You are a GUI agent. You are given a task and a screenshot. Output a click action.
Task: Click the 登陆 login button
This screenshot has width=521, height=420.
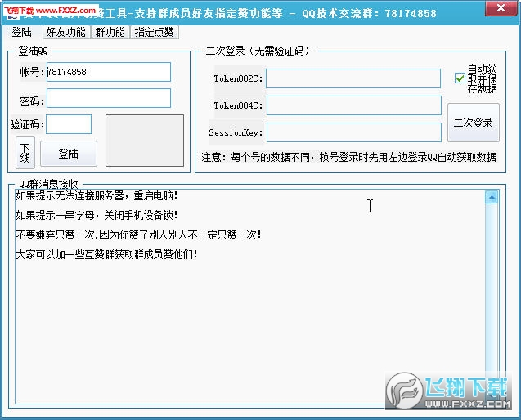point(69,154)
